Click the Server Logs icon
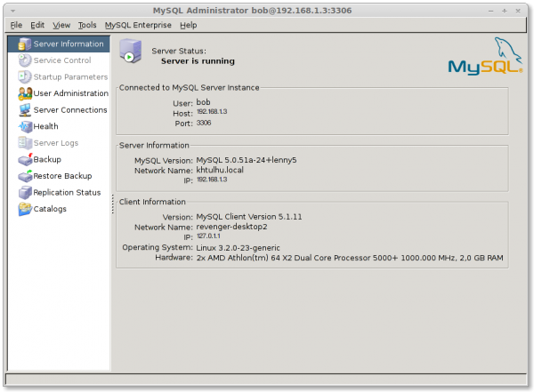 [25, 143]
